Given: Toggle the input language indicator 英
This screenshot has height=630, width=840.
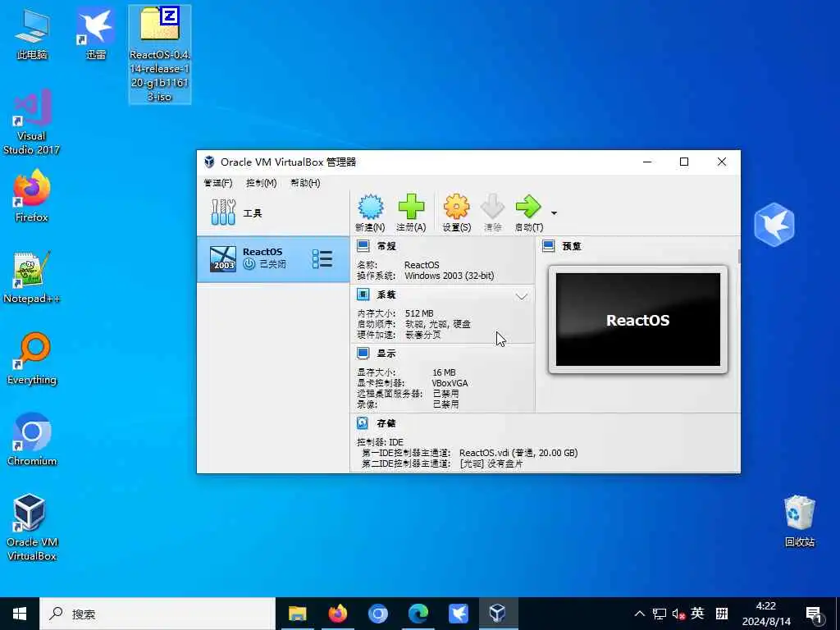Looking at the screenshot, I should [x=697, y=614].
